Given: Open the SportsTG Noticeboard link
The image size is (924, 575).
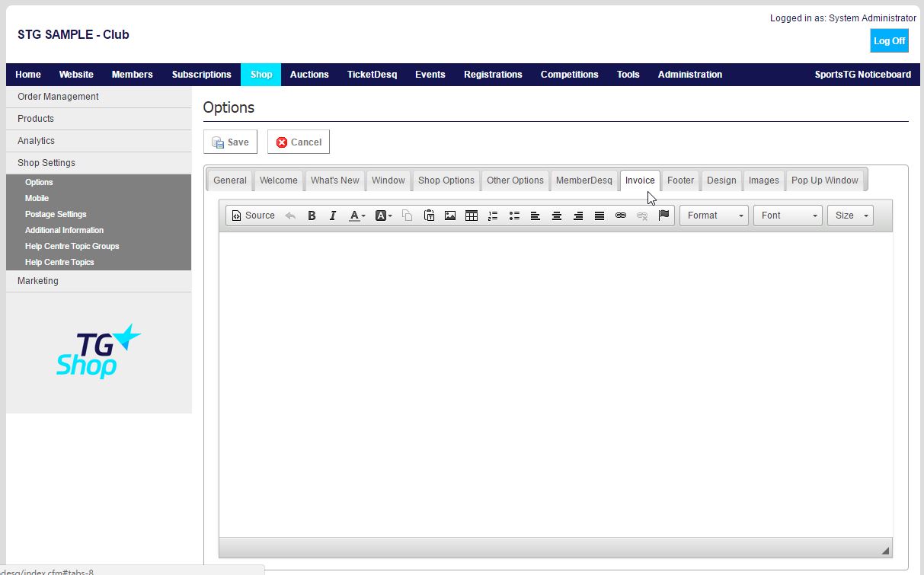Looking at the screenshot, I should tap(863, 75).
